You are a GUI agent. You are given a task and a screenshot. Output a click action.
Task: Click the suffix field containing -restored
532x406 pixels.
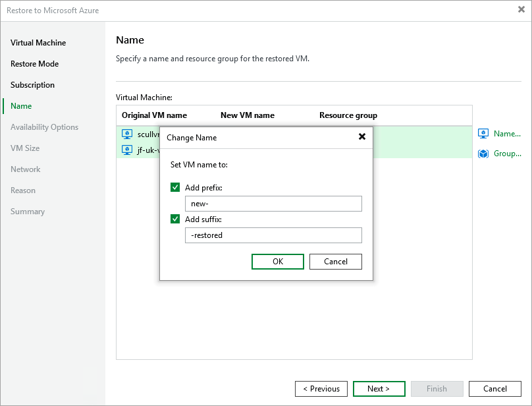273,235
